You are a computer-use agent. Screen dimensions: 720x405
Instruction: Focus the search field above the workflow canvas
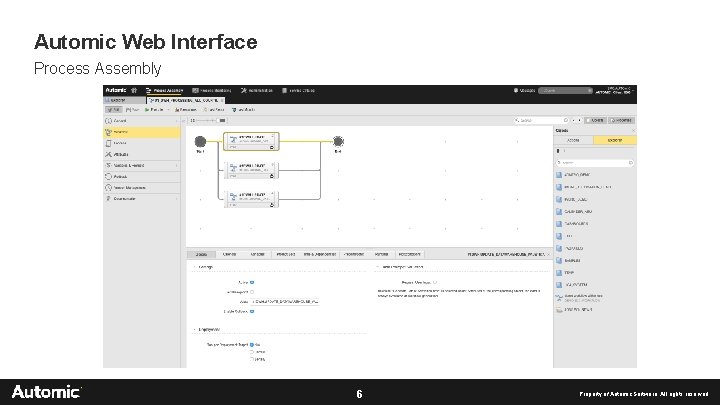click(x=541, y=120)
